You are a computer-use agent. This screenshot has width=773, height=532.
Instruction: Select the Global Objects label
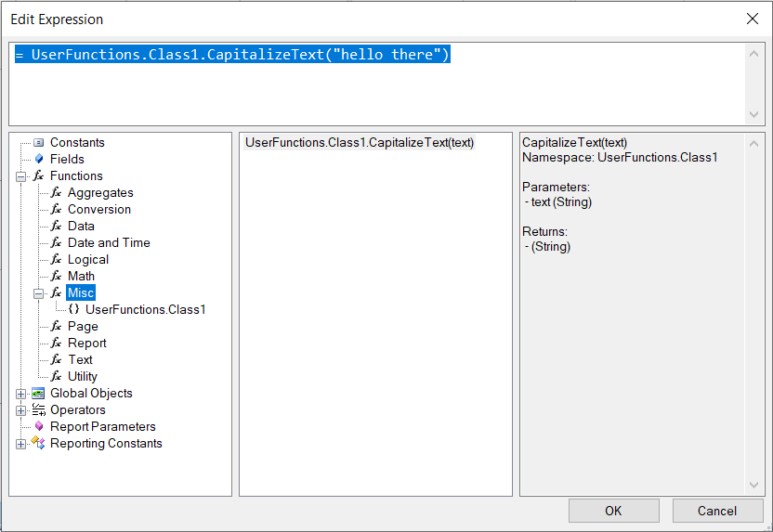[91, 393]
